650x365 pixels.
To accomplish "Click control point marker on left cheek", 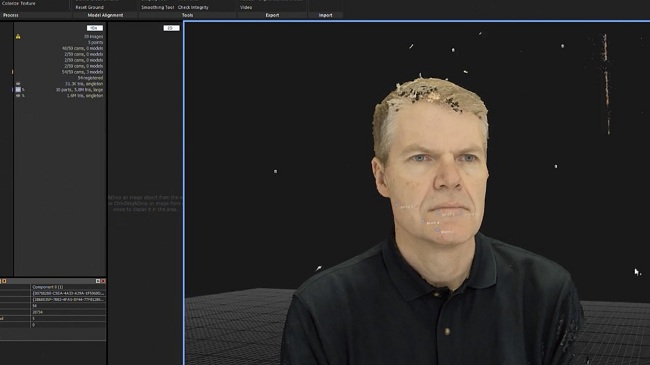I will pyautogui.click(x=397, y=205).
